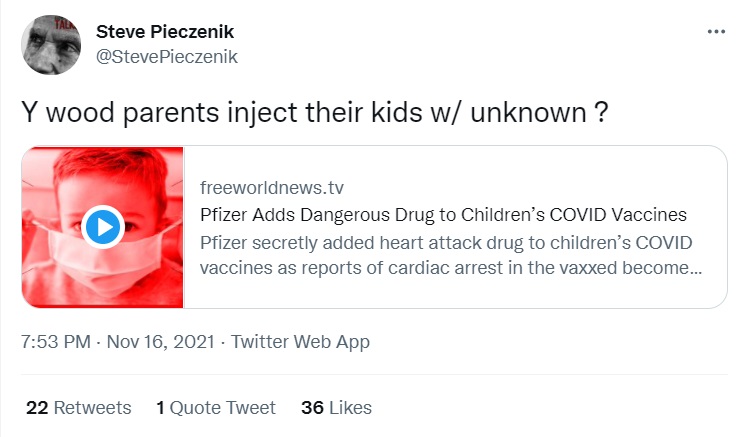Click the Nov 16, 2021 date

[x=160, y=341]
